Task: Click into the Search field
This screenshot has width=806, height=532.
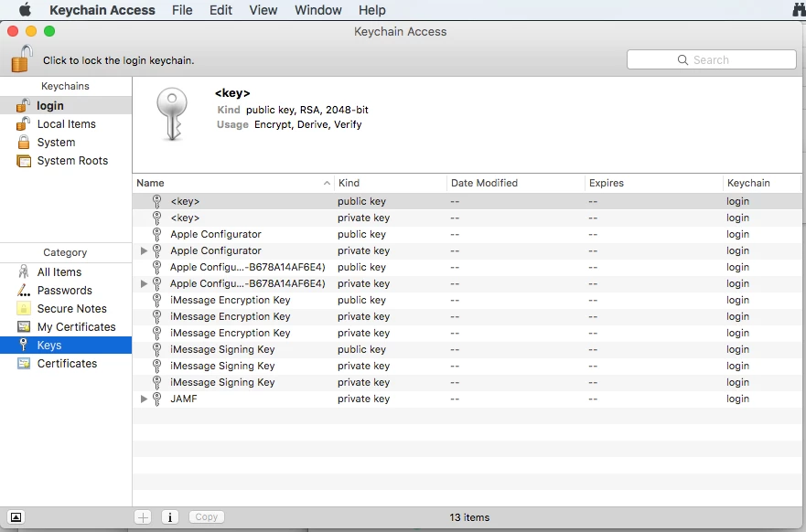Action: click(712, 59)
